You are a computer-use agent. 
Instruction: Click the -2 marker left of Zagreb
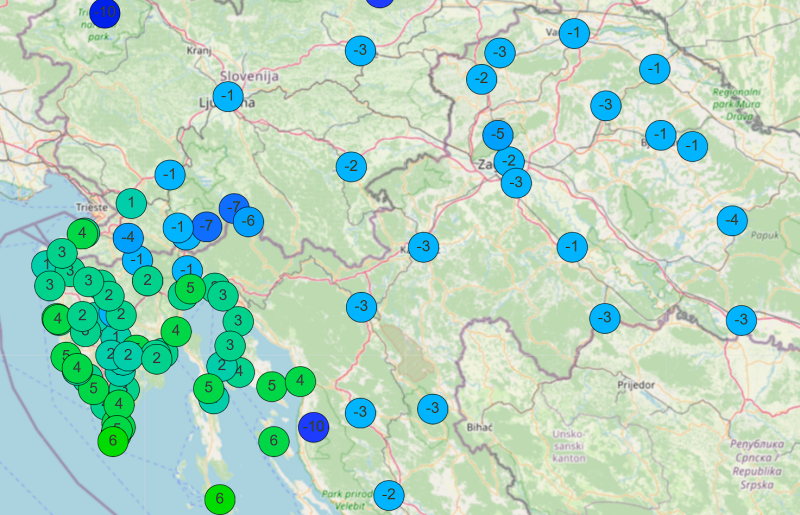pyautogui.click(x=351, y=165)
